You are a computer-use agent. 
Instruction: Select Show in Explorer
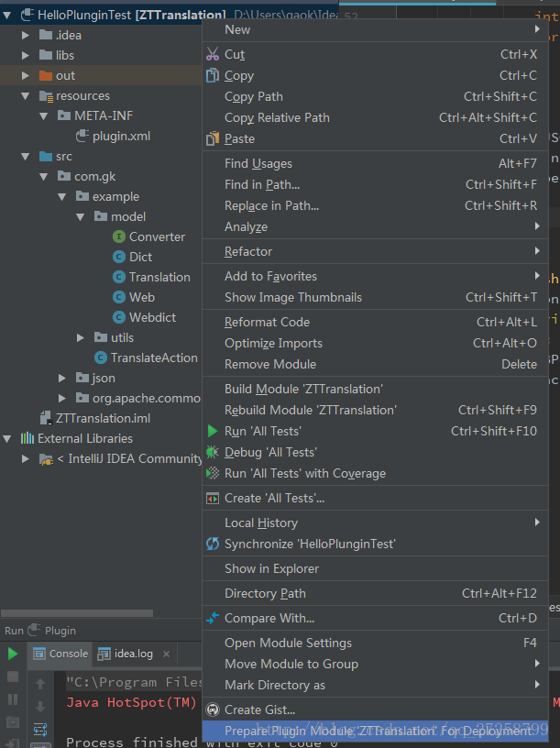click(376, 568)
